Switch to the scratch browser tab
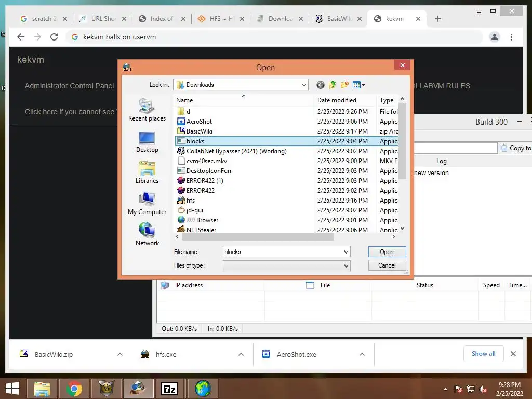This screenshot has height=399, width=532. [x=44, y=19]
